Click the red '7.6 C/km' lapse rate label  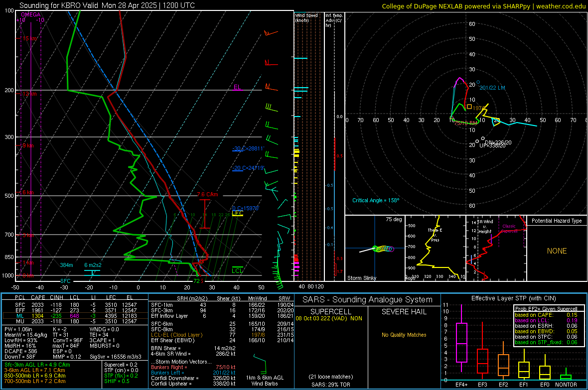click(207, 194)
